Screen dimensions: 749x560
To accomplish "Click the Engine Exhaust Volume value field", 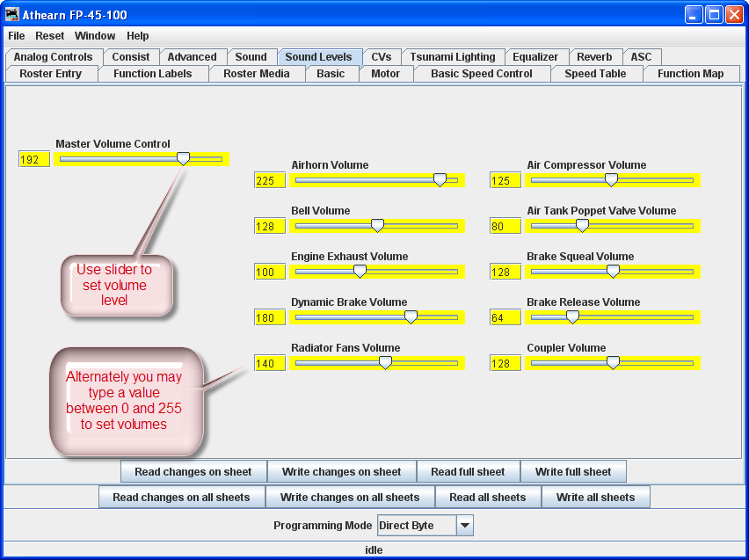I will (x=269, y=273).
